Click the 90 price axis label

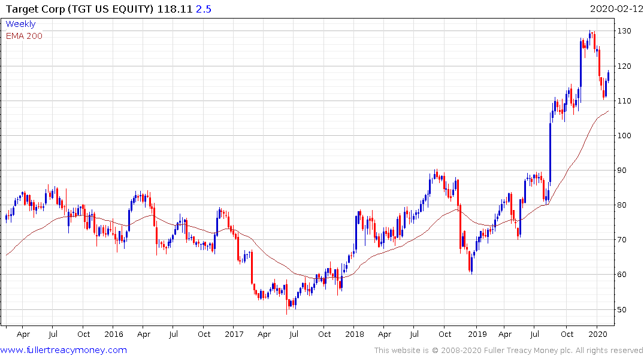(622, 171)
